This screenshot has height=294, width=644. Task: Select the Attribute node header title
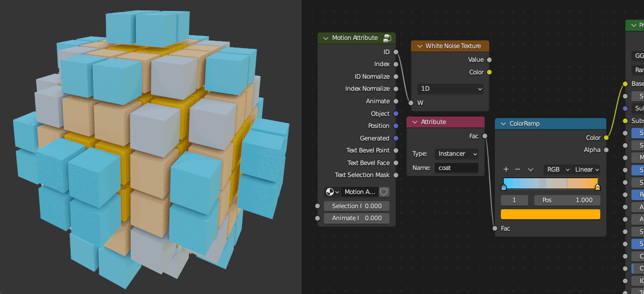(433, 122)
